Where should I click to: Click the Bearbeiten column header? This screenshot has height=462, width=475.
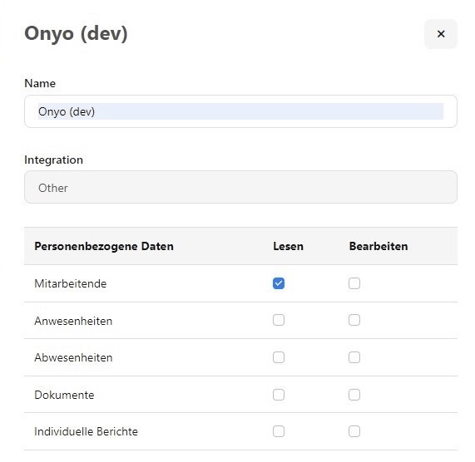click(x=378, y=246)
